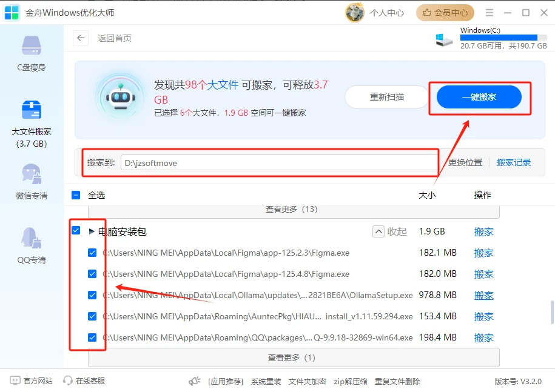The width and height of the screenshot is (555, 392).
Task: Click the app logo in title bar
Action: (12, 13)
